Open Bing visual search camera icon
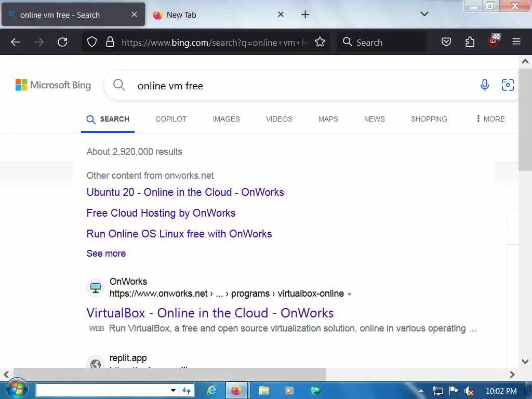 click(x=508, y=85)
